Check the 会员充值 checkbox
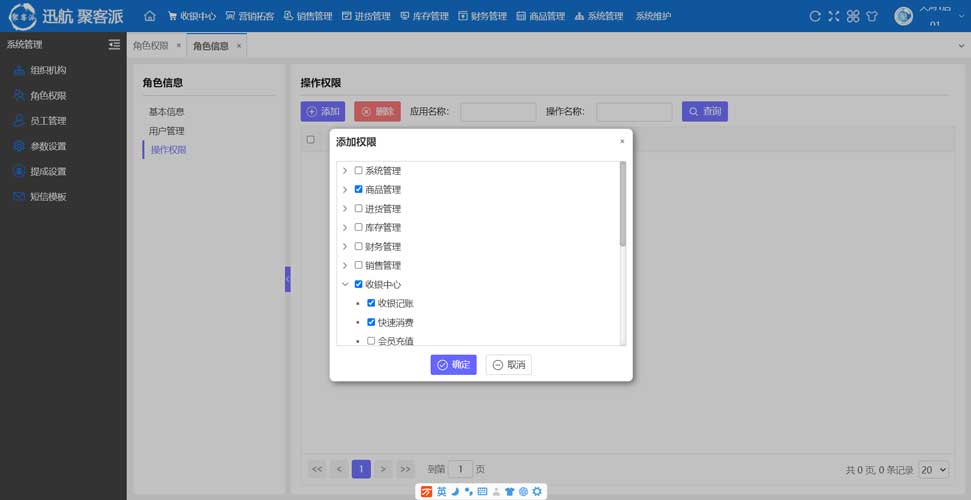Image resolution: width=971 pixels, height=500 pixels. (371, 341)
